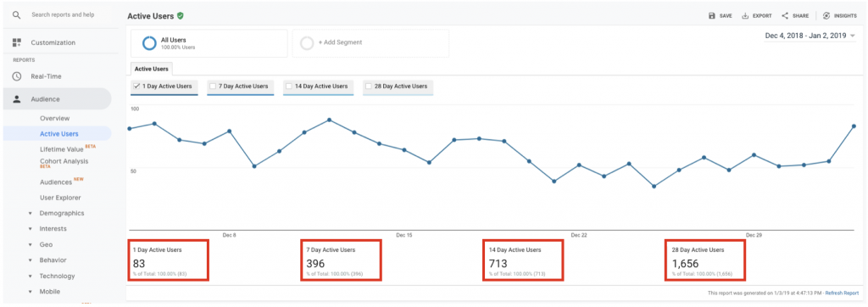Tick the 28 Day Active Users checkbox
The width and height of the screenshot is (868, 307).
pos(369,86)
